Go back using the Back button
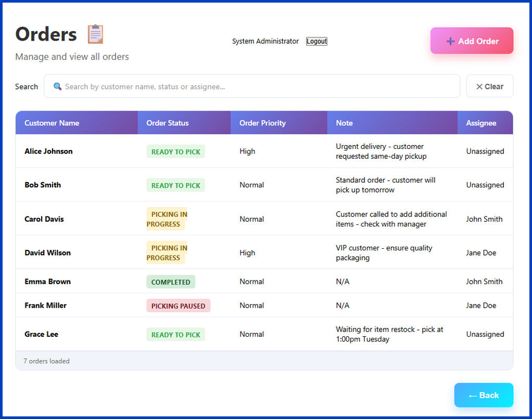 click(x=484, y=395)
